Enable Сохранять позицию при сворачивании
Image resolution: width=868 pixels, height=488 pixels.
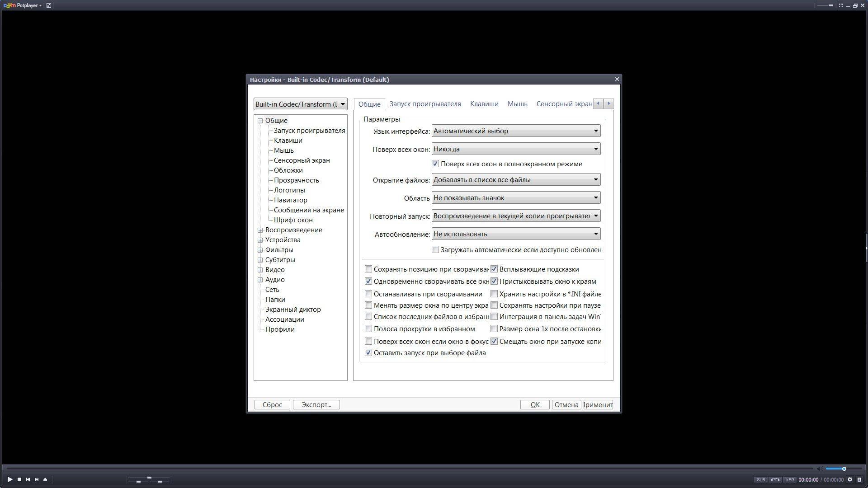(368, 269)
